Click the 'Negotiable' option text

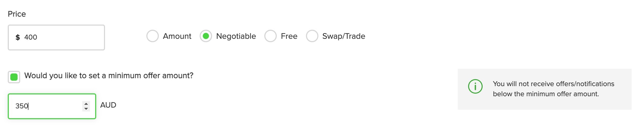[236, 36]
